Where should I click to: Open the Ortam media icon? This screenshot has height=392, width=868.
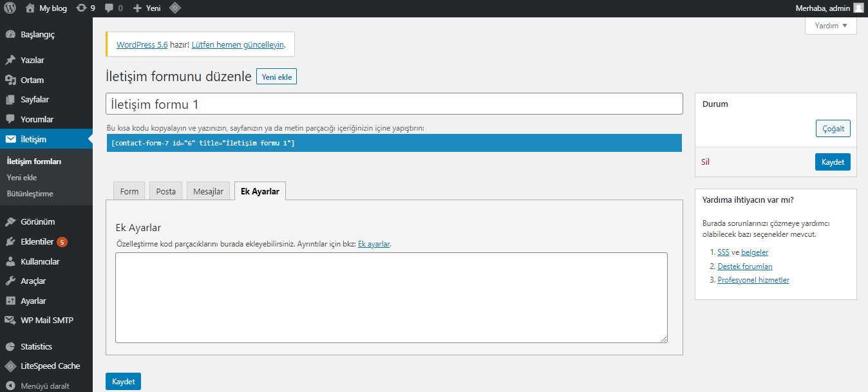pos(10,80)
